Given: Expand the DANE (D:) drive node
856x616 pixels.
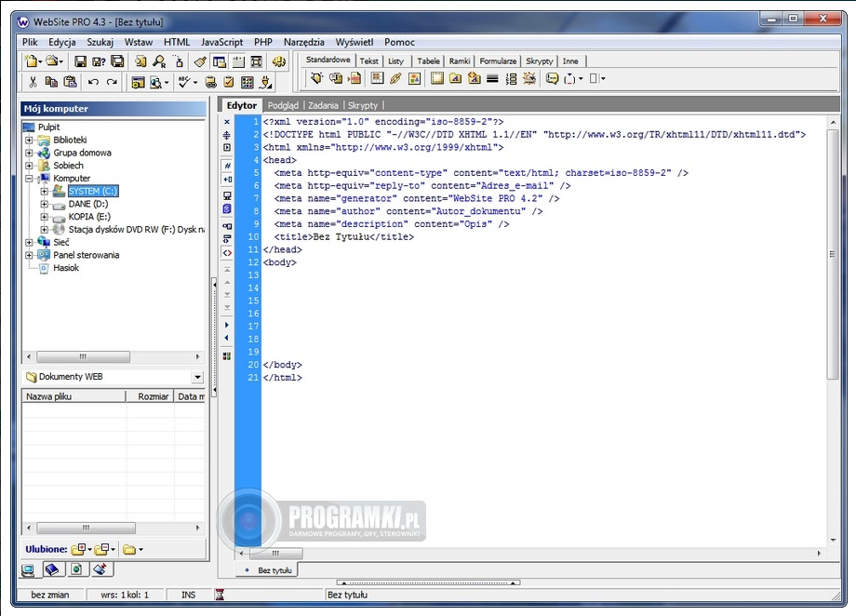Looking at the screenshot, I should (x=45, y=204).
